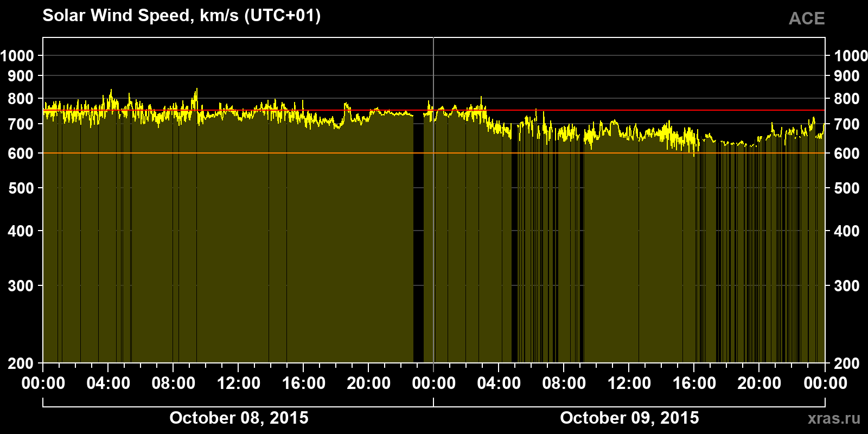The image size is (868, 434).
Task: Click '200' on the right speed axis
Action: pos(847,363)
